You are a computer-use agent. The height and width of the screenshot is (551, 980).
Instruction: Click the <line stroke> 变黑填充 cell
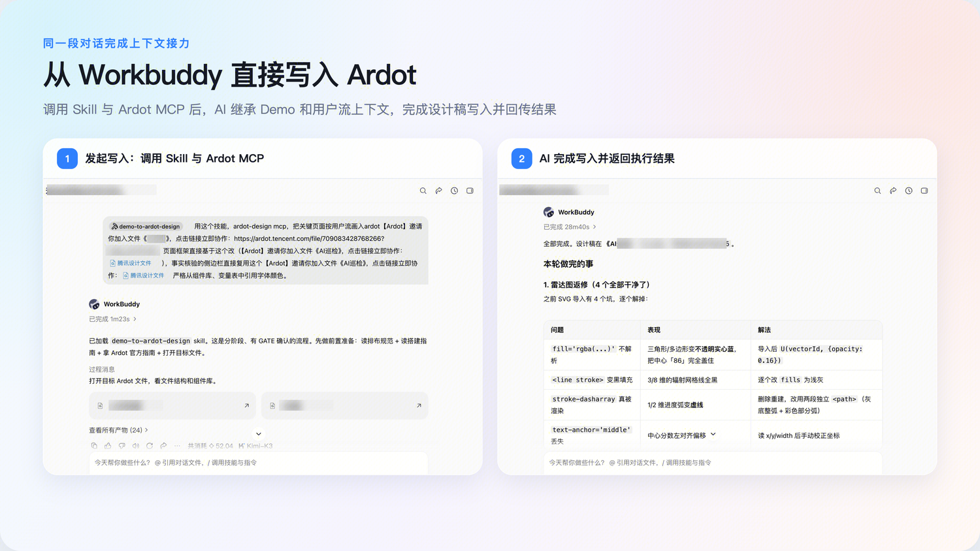tap(592, 380)
